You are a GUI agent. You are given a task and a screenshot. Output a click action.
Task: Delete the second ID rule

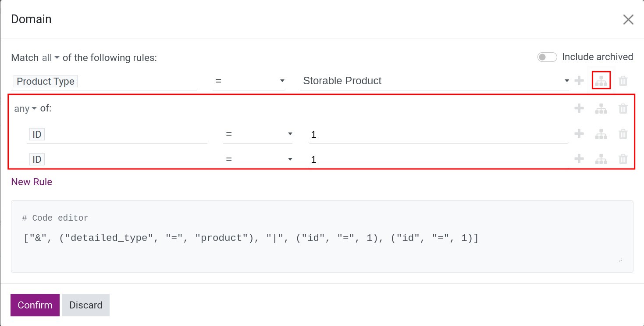tap(623, 159)
